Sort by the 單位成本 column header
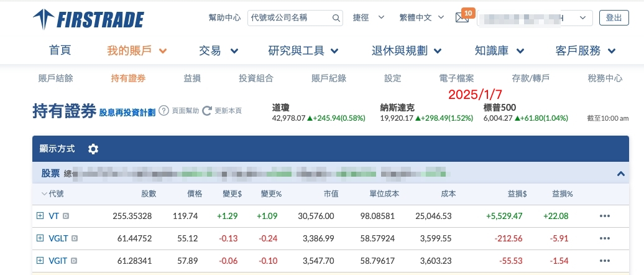Screen dimensions: 644x275 click(384, 194)
